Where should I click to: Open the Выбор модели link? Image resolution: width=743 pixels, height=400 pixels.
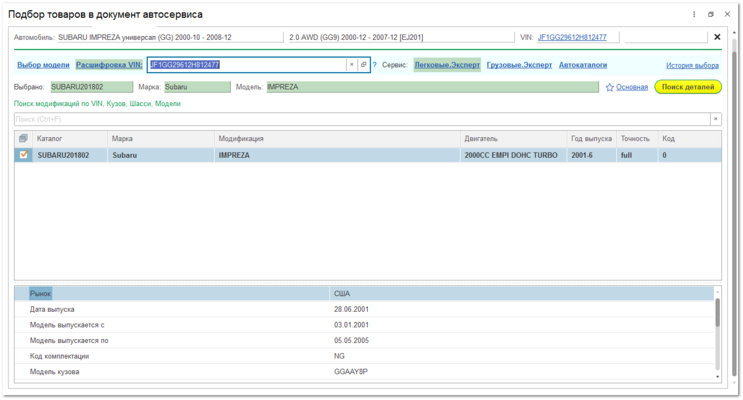pyautogui.click(x=43, y=65)
